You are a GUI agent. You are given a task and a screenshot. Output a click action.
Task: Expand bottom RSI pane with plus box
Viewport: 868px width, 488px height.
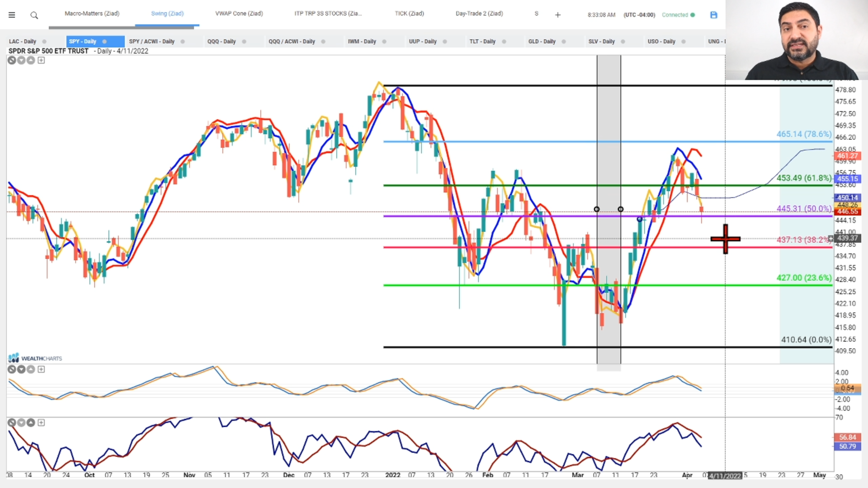(x=41, y=422)
